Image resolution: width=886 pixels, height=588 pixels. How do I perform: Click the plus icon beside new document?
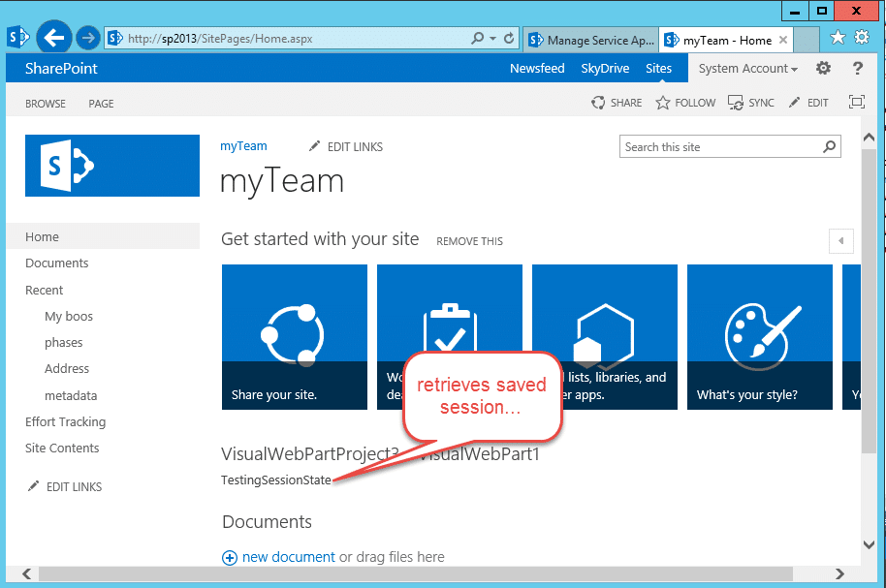pyautogui.click(x=230, y=558)
